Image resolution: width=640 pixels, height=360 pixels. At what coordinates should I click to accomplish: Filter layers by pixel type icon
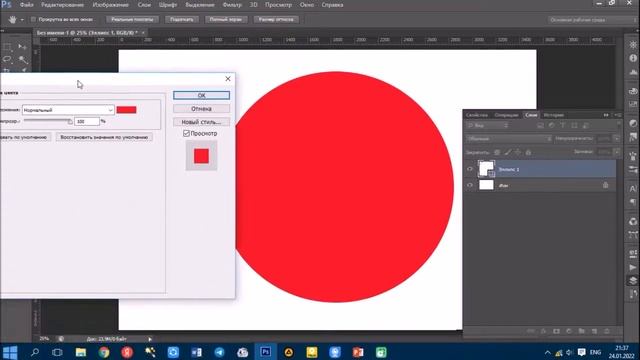point(540,126)
